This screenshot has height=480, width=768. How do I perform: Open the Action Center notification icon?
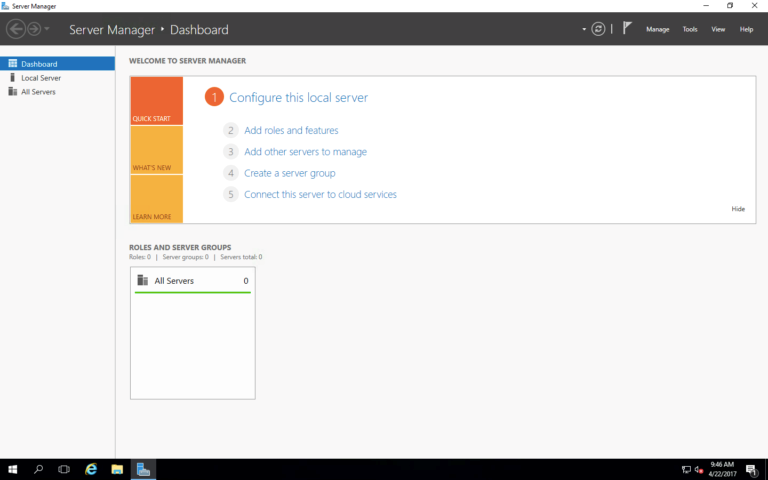click(x=752, y=470)
